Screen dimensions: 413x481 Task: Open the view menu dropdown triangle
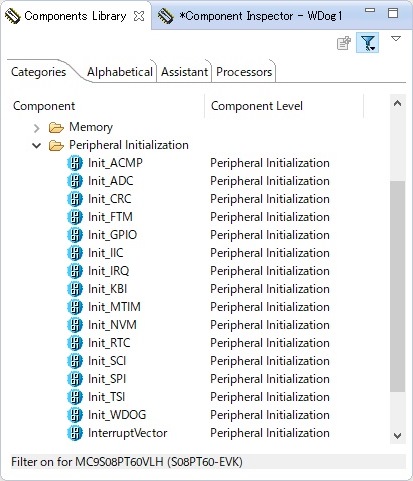click(396, 39)
